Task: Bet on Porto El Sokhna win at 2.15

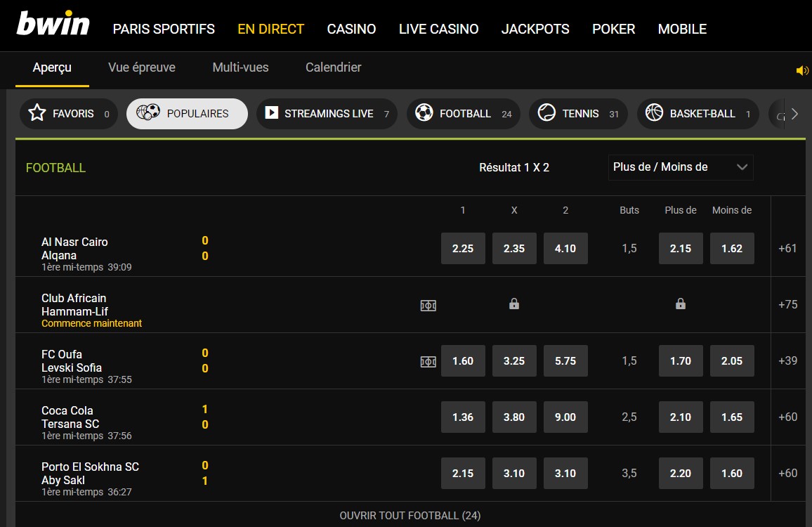Action: tap(463, 473)
